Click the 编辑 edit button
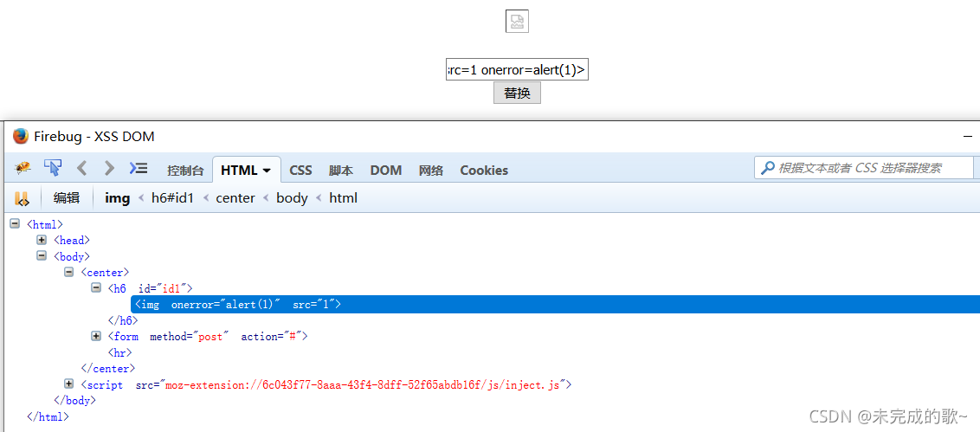The image size is (980, 432). [x=67, y=198]
